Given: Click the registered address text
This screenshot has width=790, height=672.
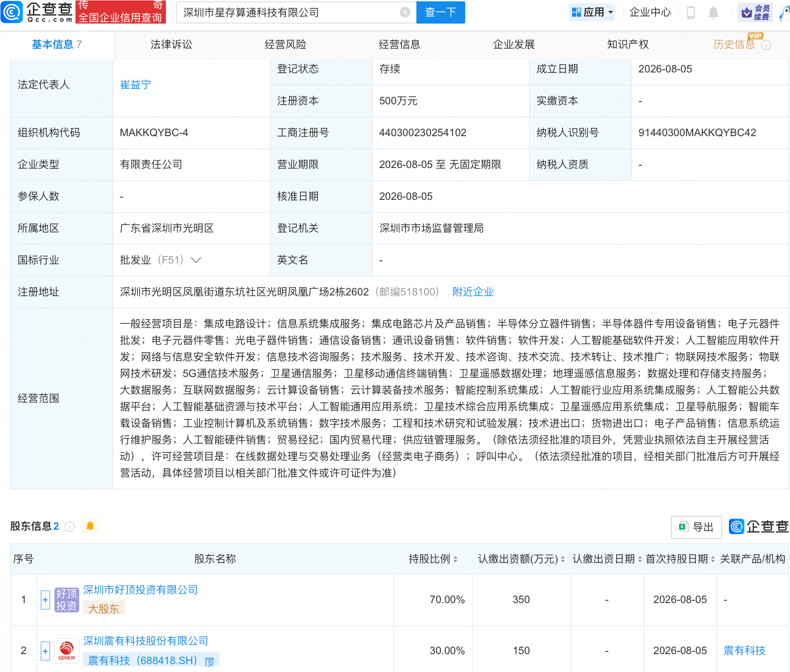Looking at the screenshot, I should point(244,292).
